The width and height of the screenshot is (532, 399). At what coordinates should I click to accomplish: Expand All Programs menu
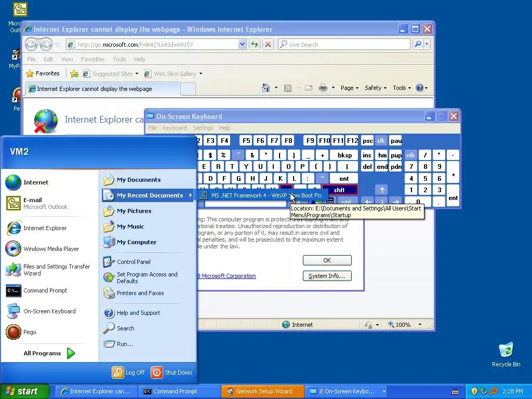click(x=49, y=353)
